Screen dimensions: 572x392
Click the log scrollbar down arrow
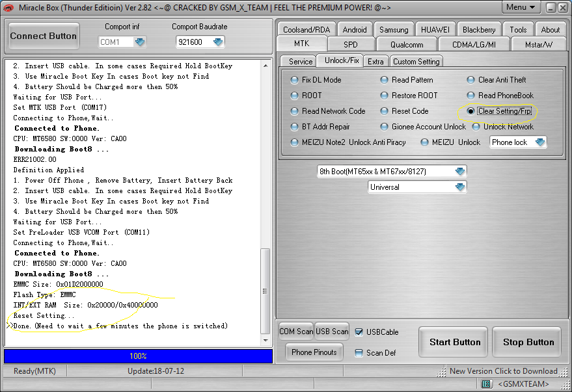coord(266,340)
